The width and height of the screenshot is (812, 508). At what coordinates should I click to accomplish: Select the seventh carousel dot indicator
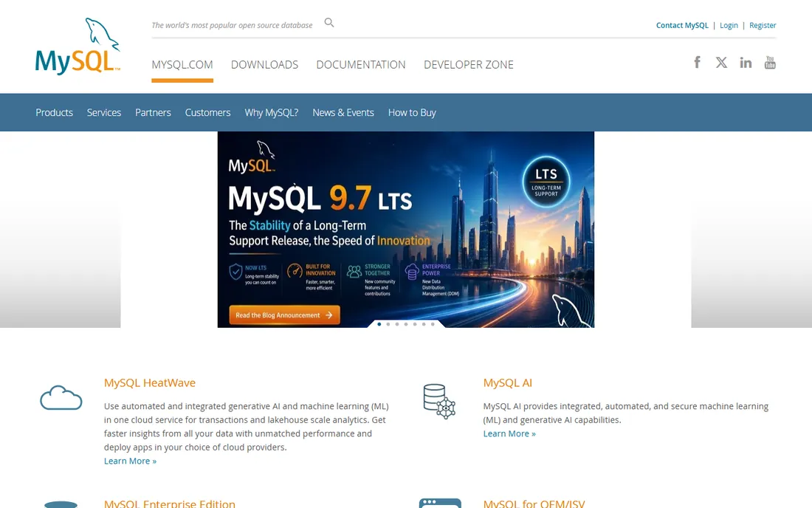pos(433,324)
